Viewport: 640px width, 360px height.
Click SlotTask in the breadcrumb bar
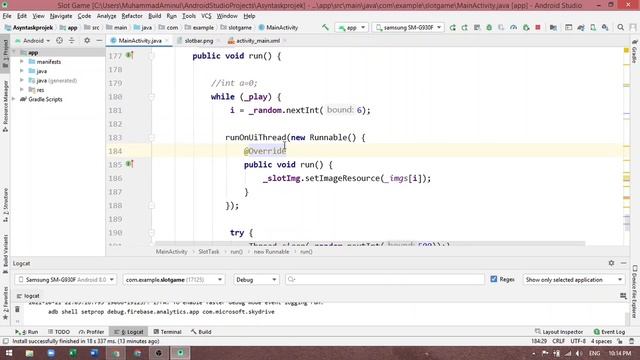[209, 252]
